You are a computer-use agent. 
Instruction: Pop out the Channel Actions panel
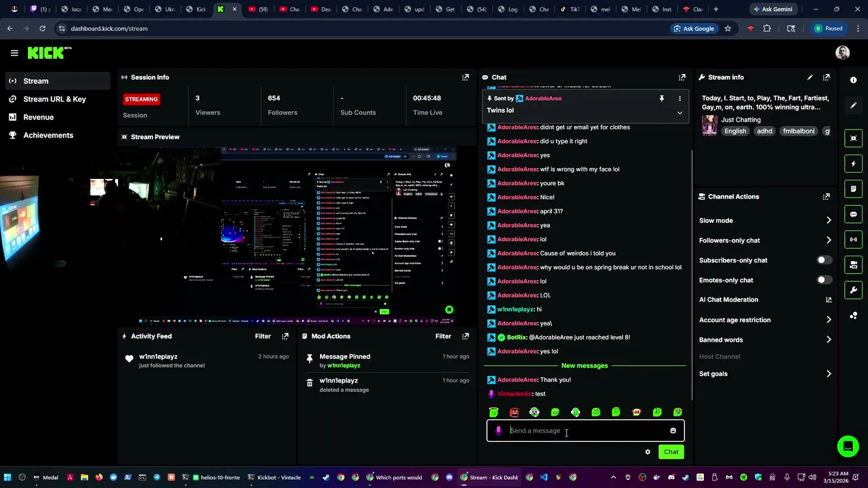(x=826, y=197)
